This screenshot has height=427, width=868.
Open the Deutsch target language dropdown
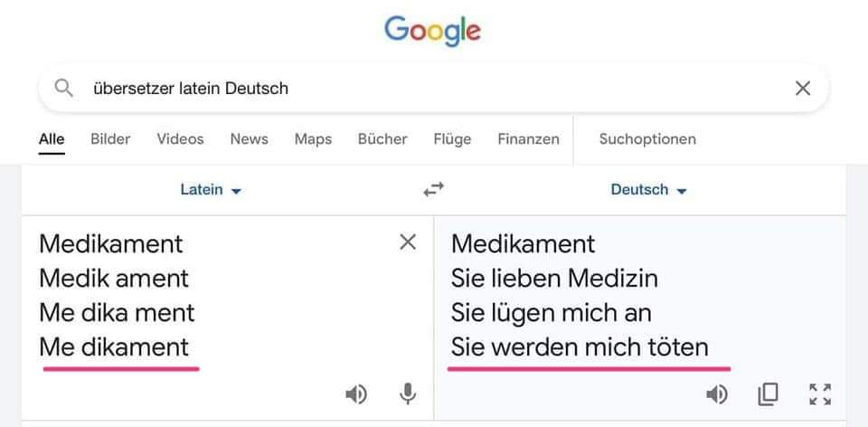[x=648, y=190]
